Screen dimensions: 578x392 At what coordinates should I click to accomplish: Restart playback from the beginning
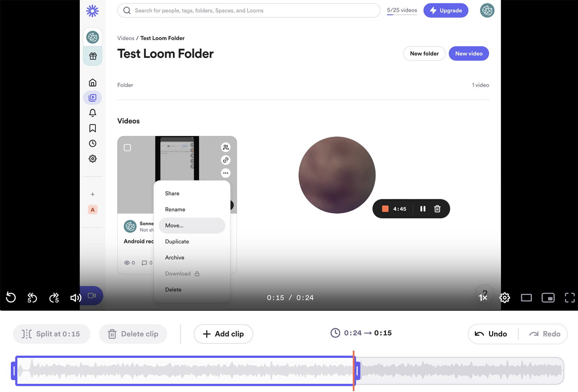(x=11, y=297)
